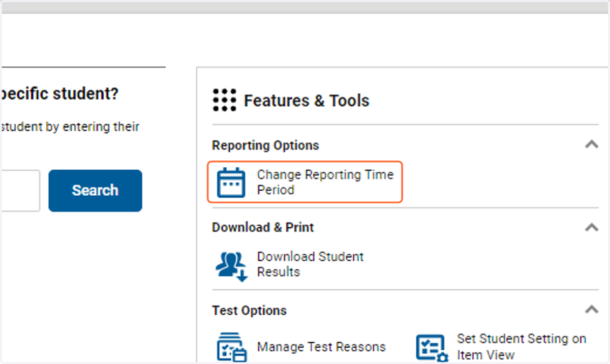Collapse the Reporting Options section

click(x=591, y=144)
